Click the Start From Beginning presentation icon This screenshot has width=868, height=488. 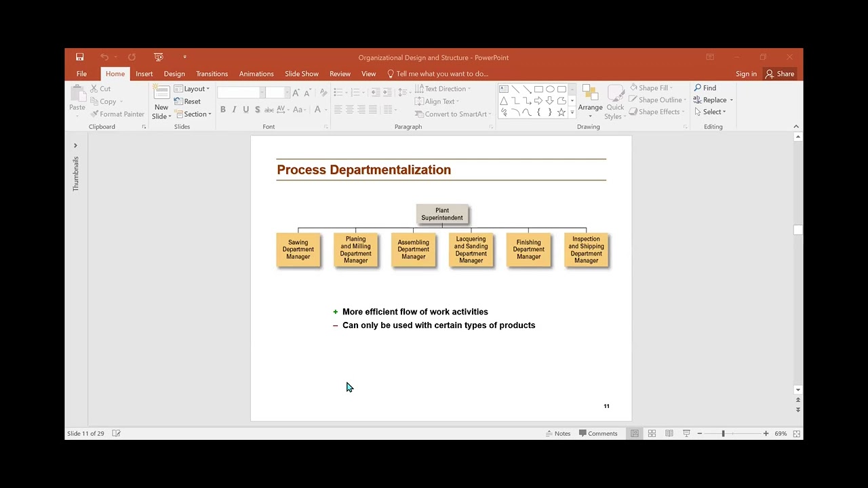(x=158, y=57)
